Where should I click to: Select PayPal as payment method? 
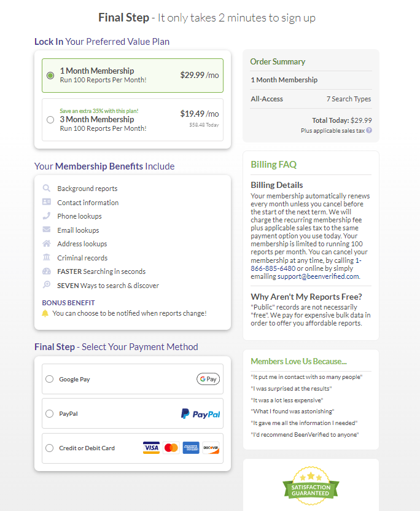(49, 413)
